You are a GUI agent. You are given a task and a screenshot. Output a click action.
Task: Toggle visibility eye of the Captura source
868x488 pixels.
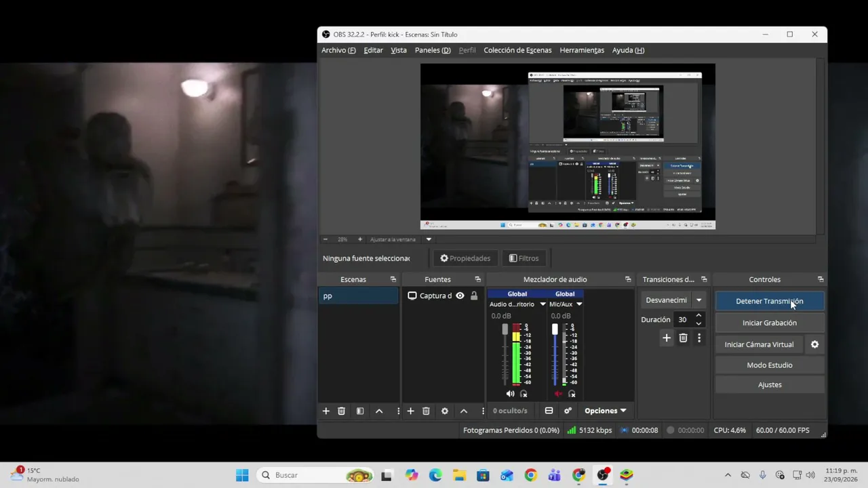(460, 296)
